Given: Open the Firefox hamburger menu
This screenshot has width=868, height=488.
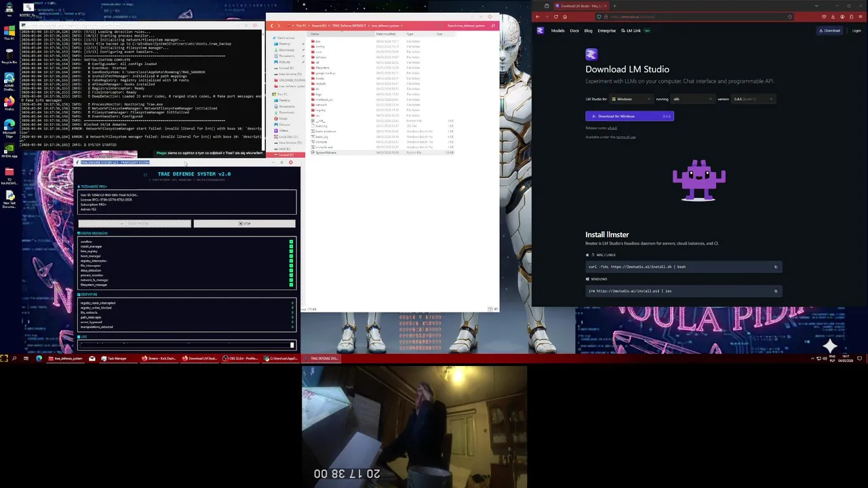Looking at the screenshot, I should point(861,17).
